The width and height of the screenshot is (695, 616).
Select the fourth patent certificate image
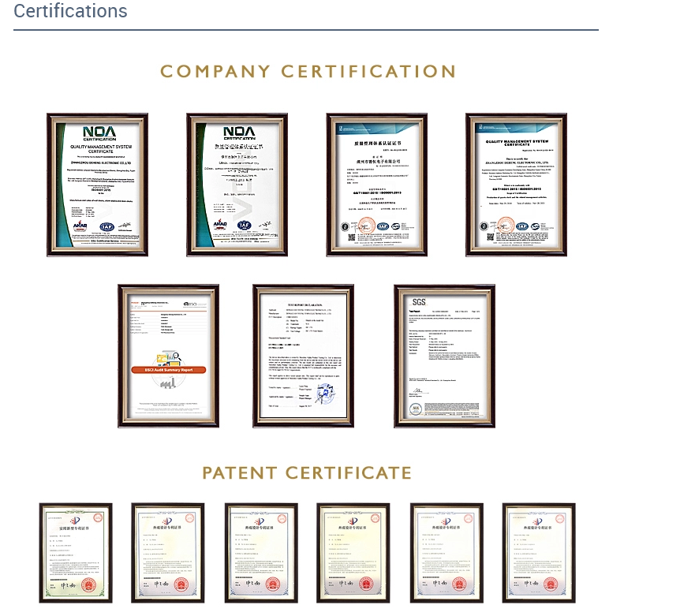point(353,553)
